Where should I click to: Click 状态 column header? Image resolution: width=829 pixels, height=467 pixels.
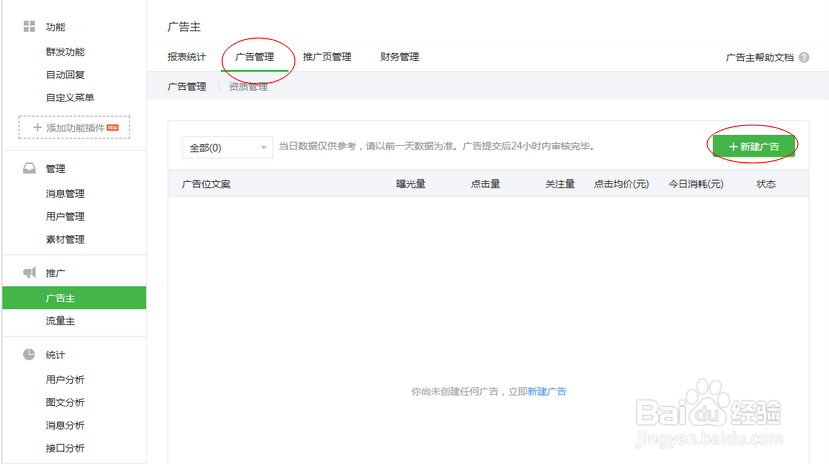click(766, 184)
